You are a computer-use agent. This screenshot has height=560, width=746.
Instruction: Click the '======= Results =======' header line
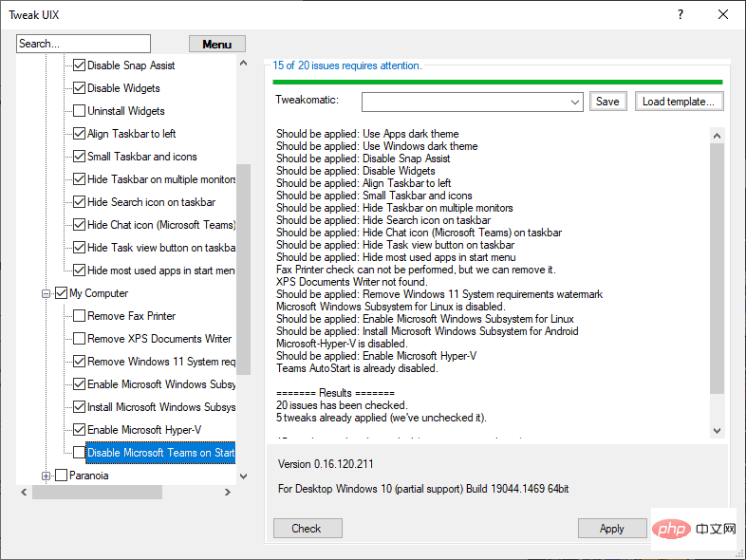pyautogui.click(x=335, y=393)
